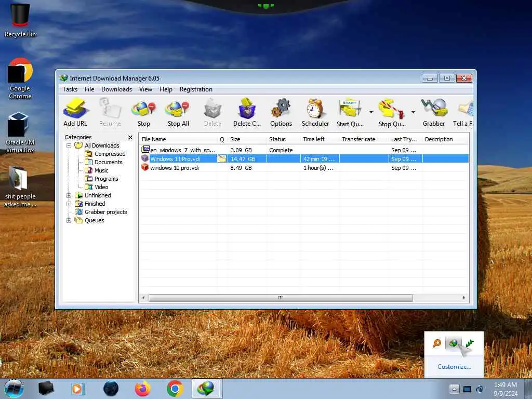
Task: Expand the Queues category node
Action: point(69,220)
